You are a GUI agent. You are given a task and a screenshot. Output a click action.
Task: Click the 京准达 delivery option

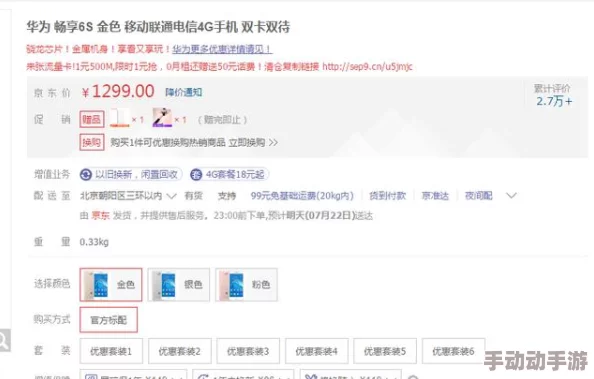(435, 196)
